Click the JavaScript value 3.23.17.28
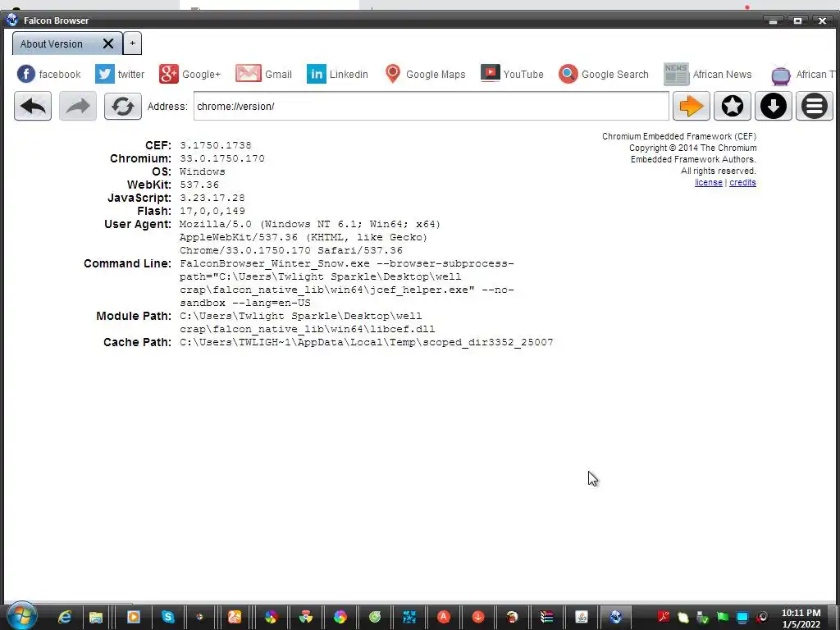The width and height of the screenshot is (840, 630). click(212, 198)
